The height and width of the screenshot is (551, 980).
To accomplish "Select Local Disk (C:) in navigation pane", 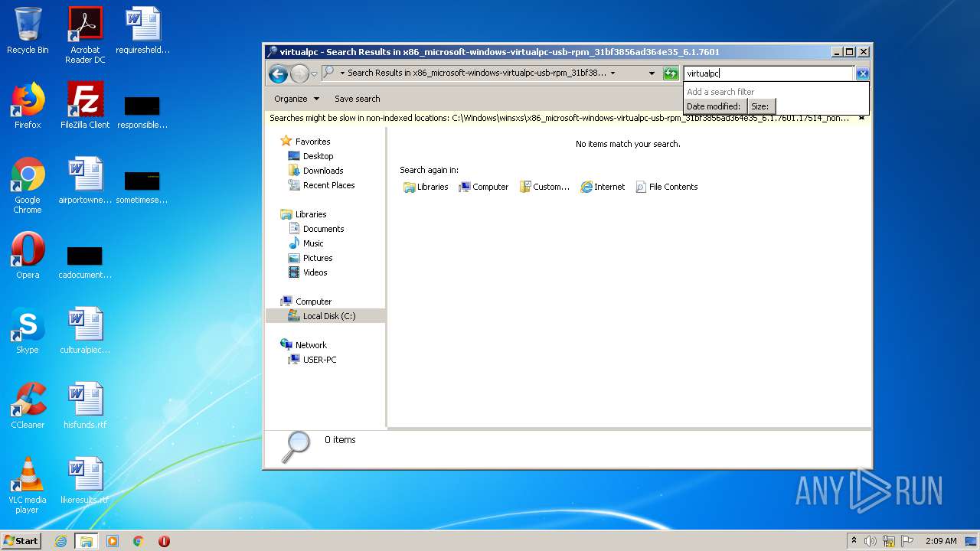I will [328, 316].
